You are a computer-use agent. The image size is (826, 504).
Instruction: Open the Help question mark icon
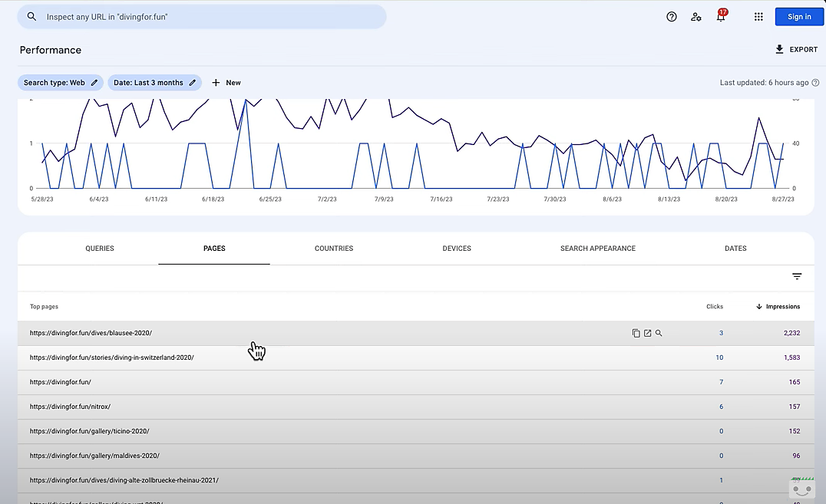pyautogui.click(x=672, y=17)
